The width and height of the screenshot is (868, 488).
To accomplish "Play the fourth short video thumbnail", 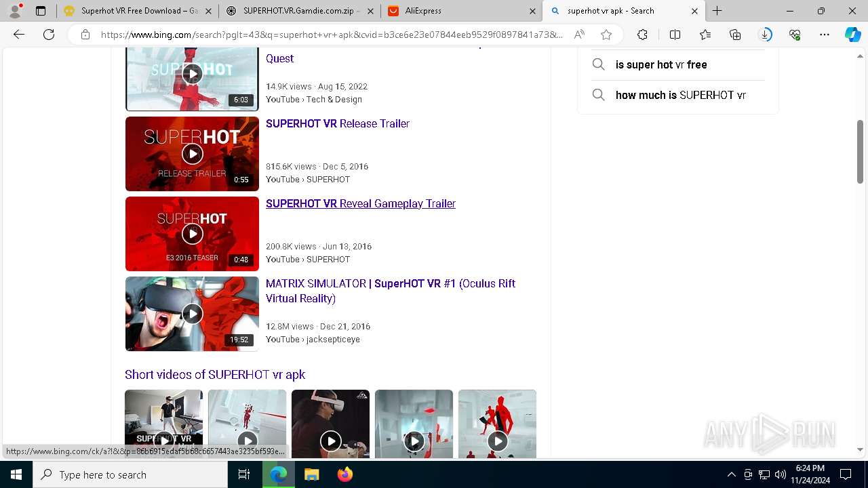I will click(414, 424).
